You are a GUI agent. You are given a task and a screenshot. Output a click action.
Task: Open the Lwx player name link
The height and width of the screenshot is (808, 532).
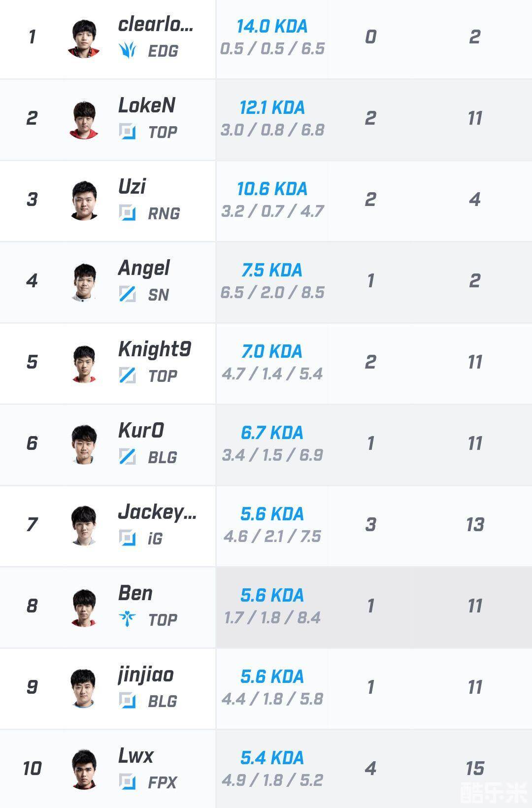(x=136, y=756)
